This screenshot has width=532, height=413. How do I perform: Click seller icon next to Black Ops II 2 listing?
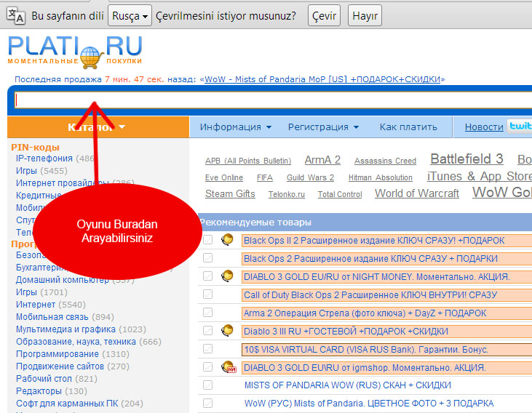[x=227, y=240]
